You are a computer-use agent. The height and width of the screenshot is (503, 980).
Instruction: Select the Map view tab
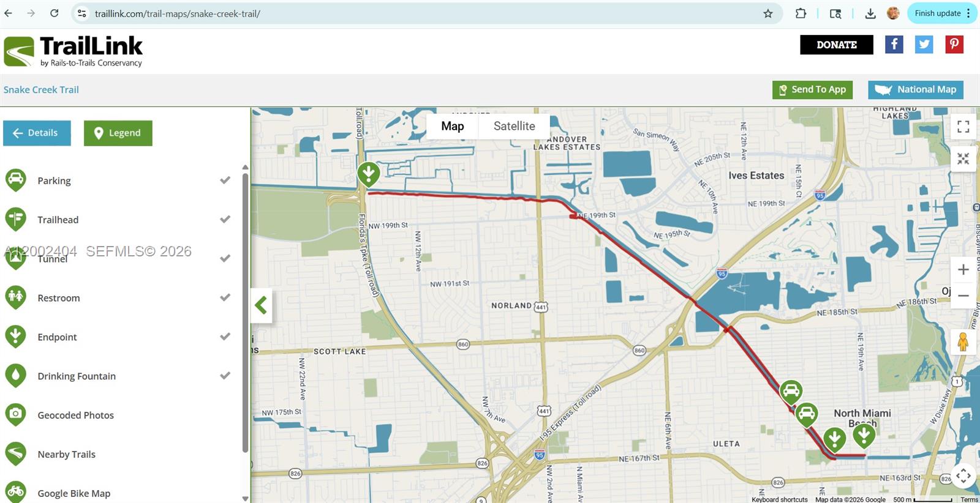tap(453, 126)
